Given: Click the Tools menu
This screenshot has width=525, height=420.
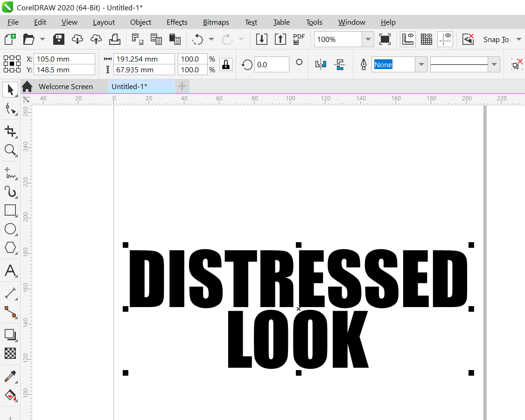Looking at the screenshot, I should (x=314, y=22).
